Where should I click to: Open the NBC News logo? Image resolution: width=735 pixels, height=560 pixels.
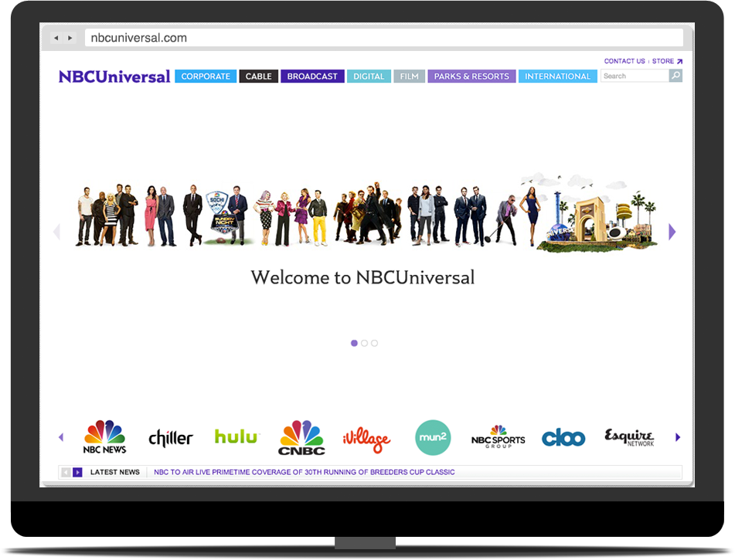tap(104, 436)
